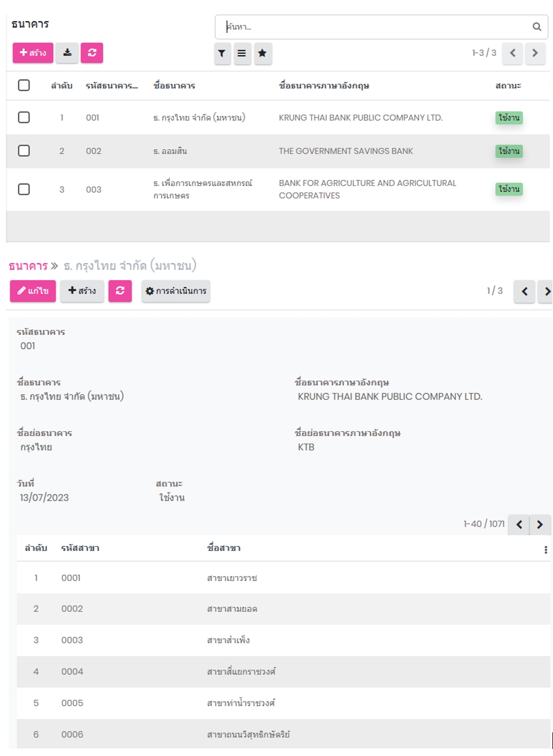Click the ธนาคาร breadcrumb link
553x756 pixels.
28,266
